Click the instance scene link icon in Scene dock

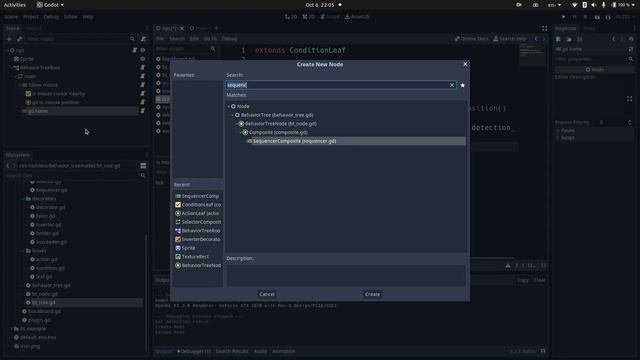coord(19,39)
